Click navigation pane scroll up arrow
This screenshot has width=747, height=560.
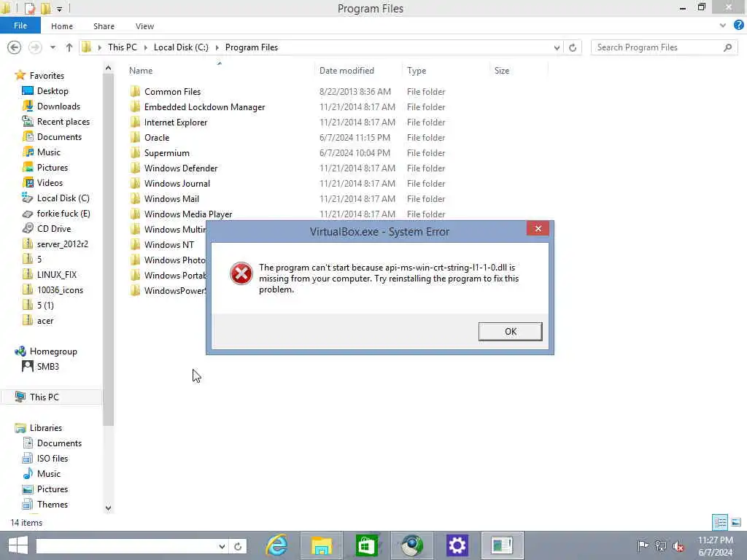tap(108, 69)
